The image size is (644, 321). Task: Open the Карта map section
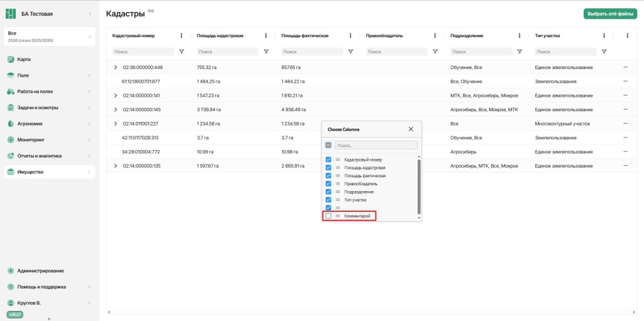point(49,60)
